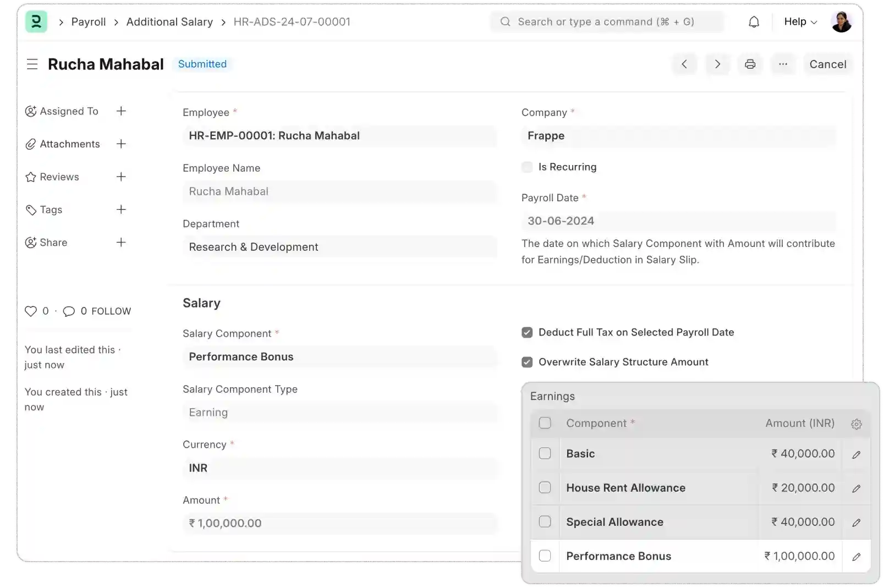Edit the Basic earnings row
This screenshot has width=884, height=588.
(x=856, y=455)
